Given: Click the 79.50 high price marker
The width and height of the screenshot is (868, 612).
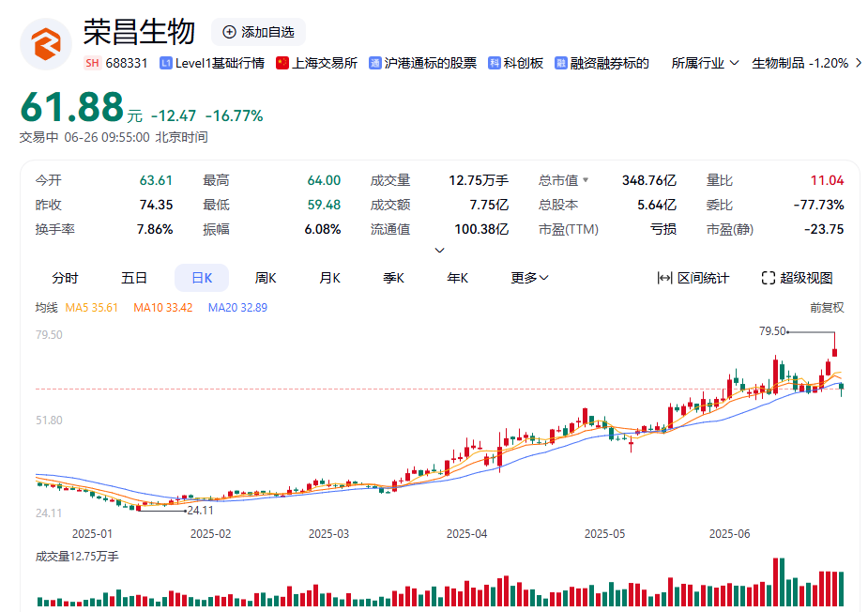Looking at the screenshot, I should (x=772, y=331).
